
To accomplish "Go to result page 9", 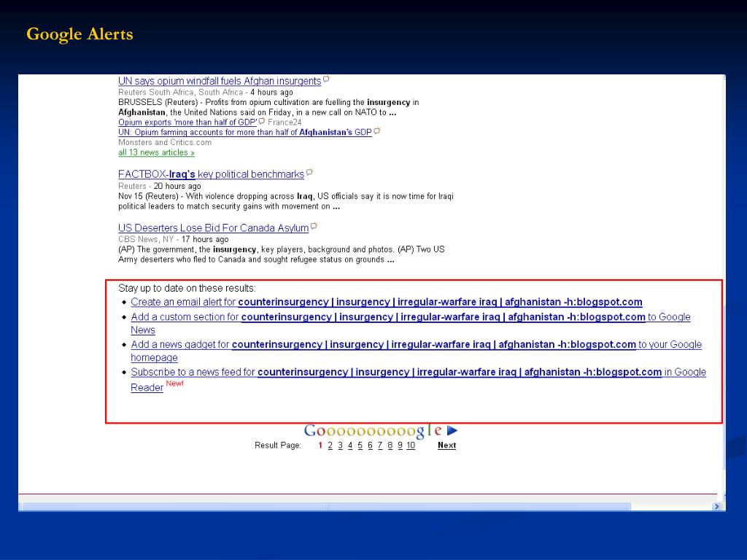I will pyautogui.click(x=400, y=446).
